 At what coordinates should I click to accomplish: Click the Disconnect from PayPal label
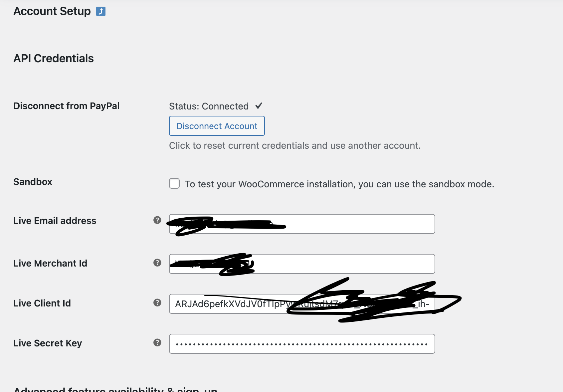(x=66, y=106)
